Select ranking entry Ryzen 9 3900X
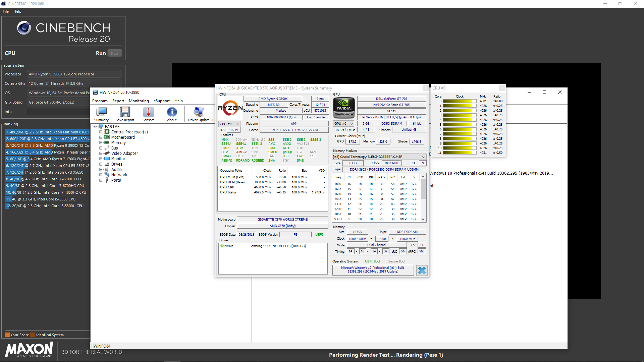The image size is (644, 362). (x=47, y=145)
